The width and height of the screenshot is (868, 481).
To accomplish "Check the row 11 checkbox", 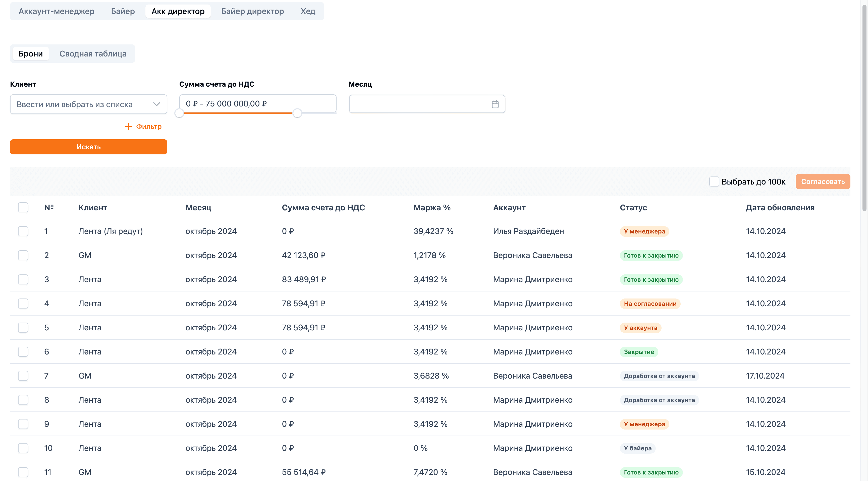I will pos(23,472).
